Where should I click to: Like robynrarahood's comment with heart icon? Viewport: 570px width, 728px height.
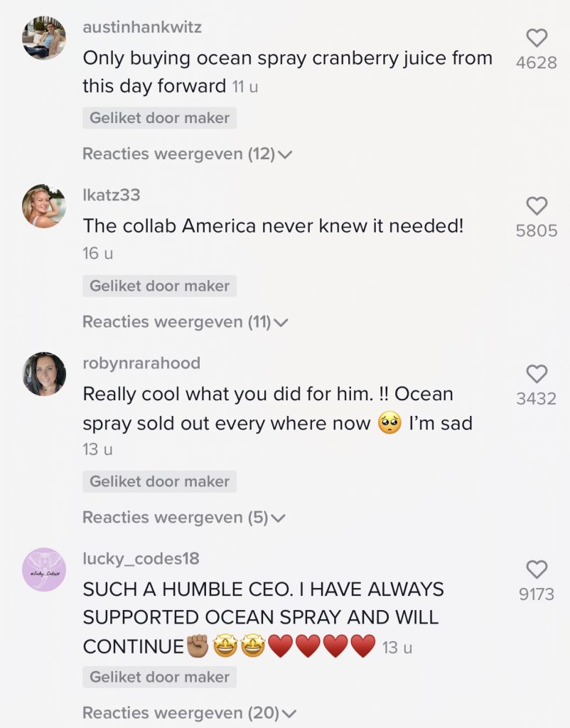pyautogui.click(x=537, y=373)
